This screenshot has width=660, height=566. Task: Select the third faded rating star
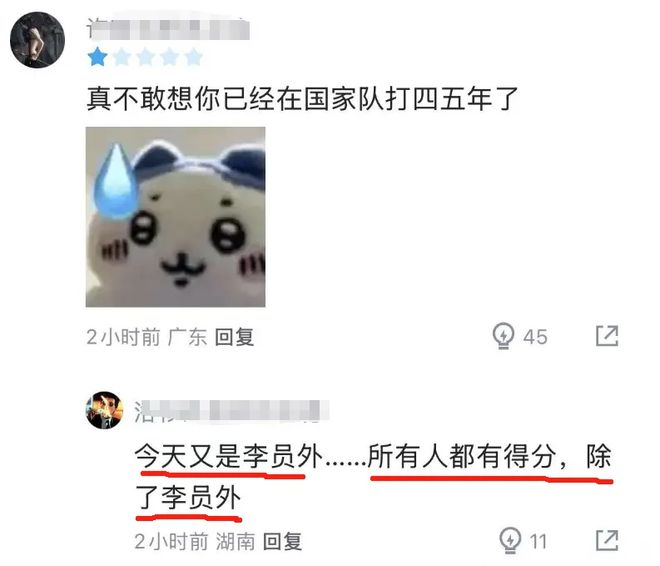[146, 57]
